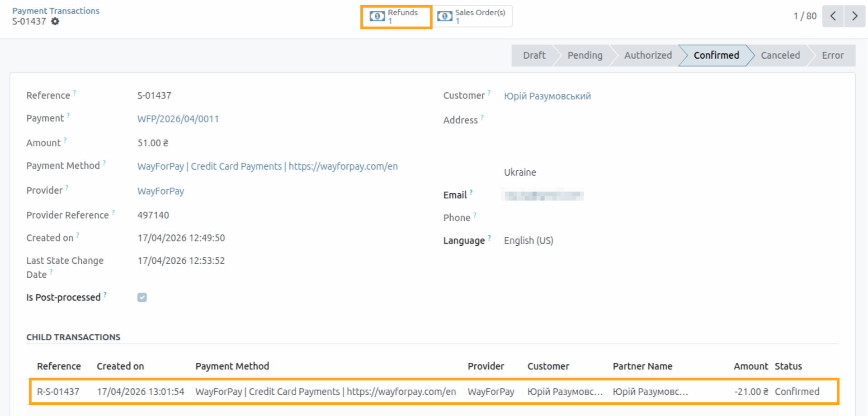
Task: Open help tooltip for Email field
Action: point(471,192)
